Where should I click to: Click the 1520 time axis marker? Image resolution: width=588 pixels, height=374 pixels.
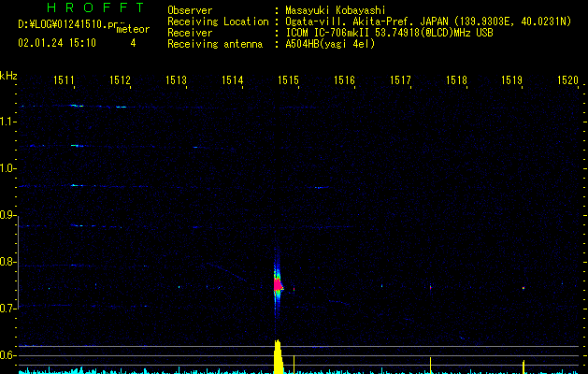[567, 80]
